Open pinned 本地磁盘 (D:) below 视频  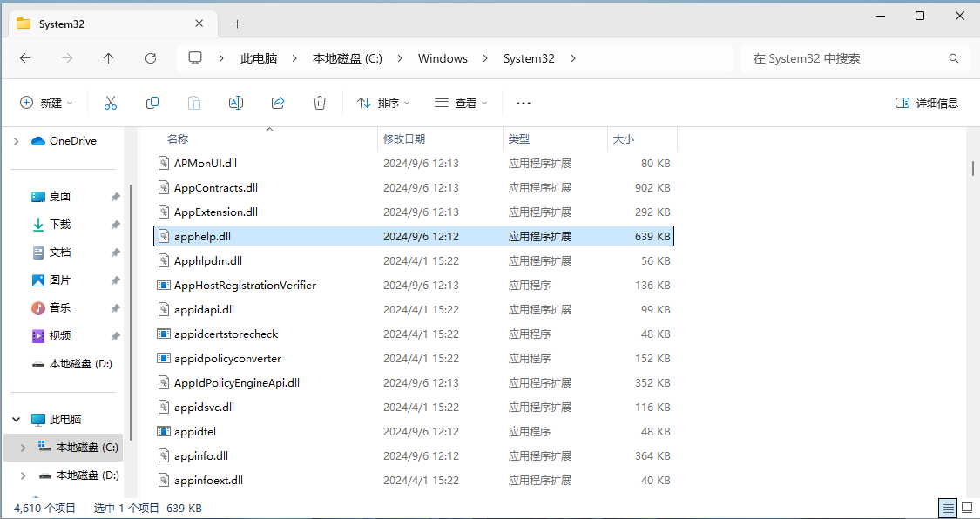tap(72, 363)
